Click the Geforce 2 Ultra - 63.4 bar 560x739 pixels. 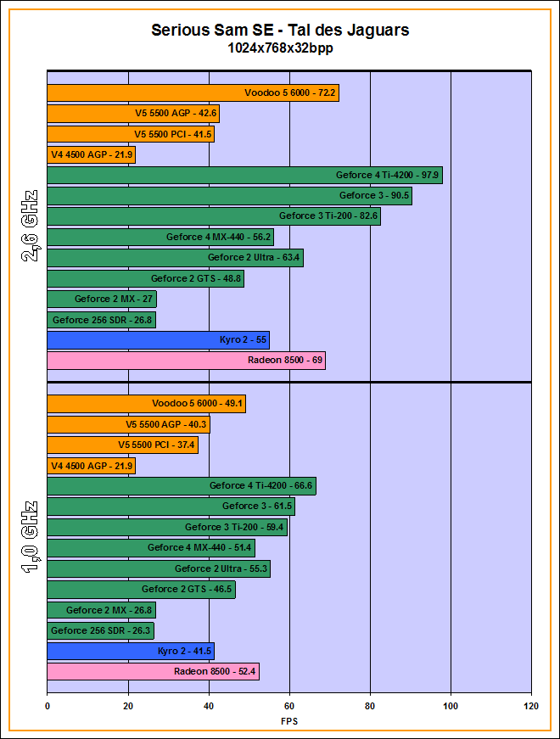click(x=175, y=258)
